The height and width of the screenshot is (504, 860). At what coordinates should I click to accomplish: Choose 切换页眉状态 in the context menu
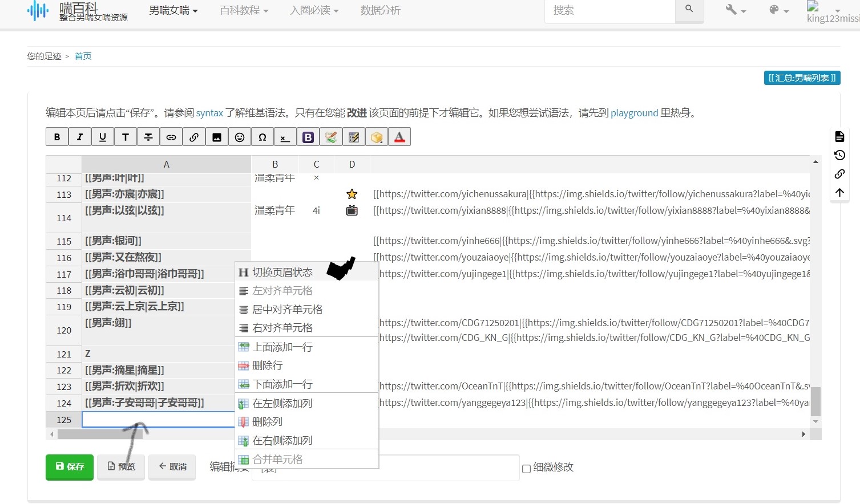click(x=282, y=272)
